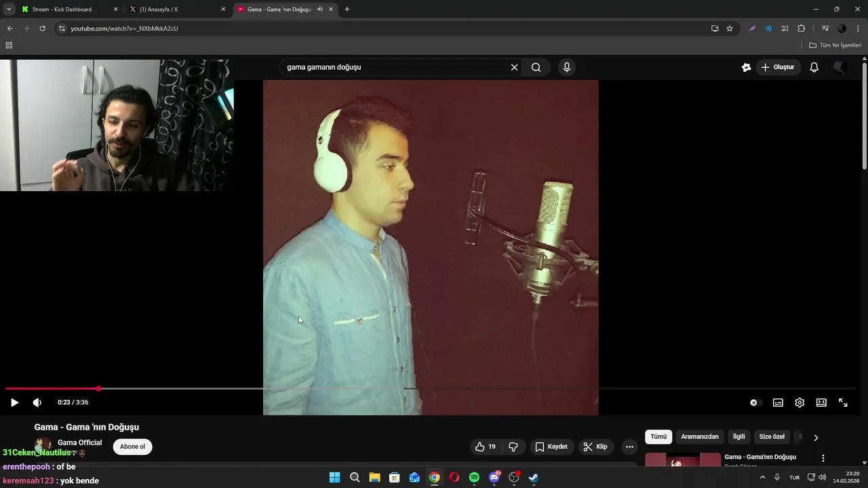Toggle theater mode button

pyautogui.click(x=821, y=403)
